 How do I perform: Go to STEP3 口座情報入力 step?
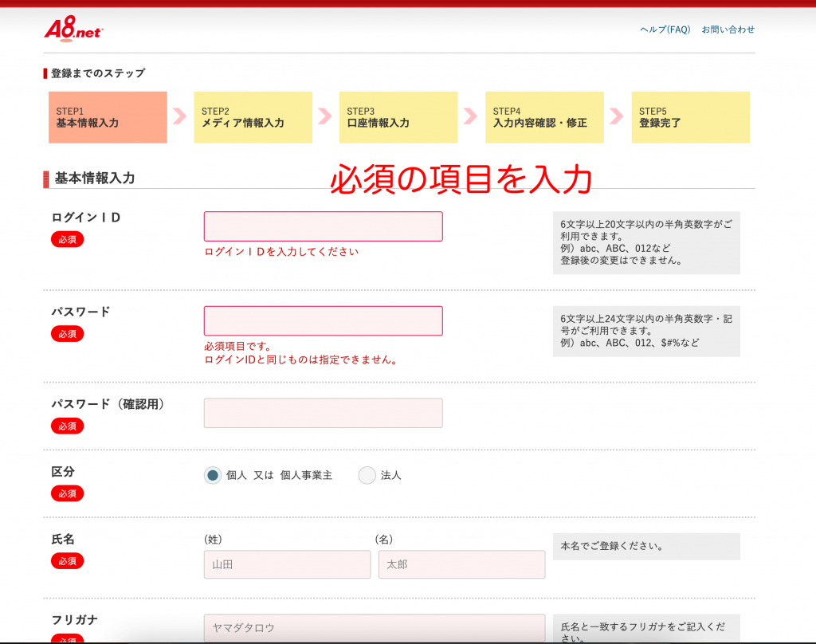pyautogui.click(x=398, y=117)
